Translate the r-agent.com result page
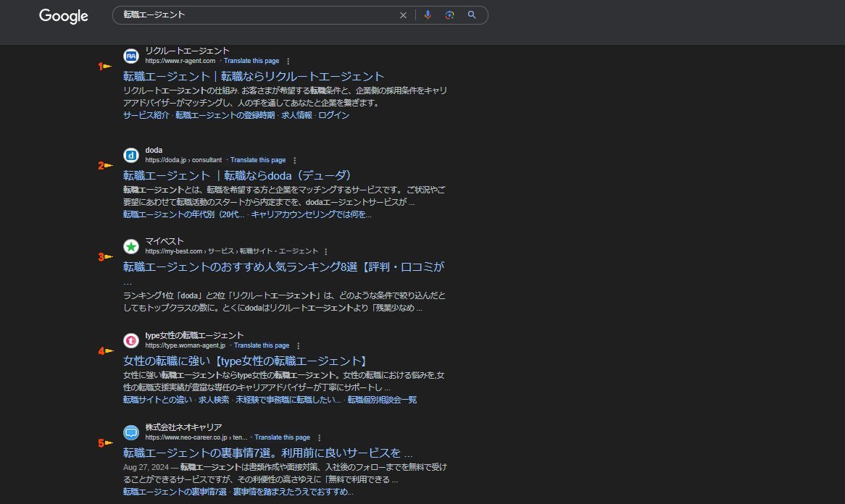 pos(251,61)
